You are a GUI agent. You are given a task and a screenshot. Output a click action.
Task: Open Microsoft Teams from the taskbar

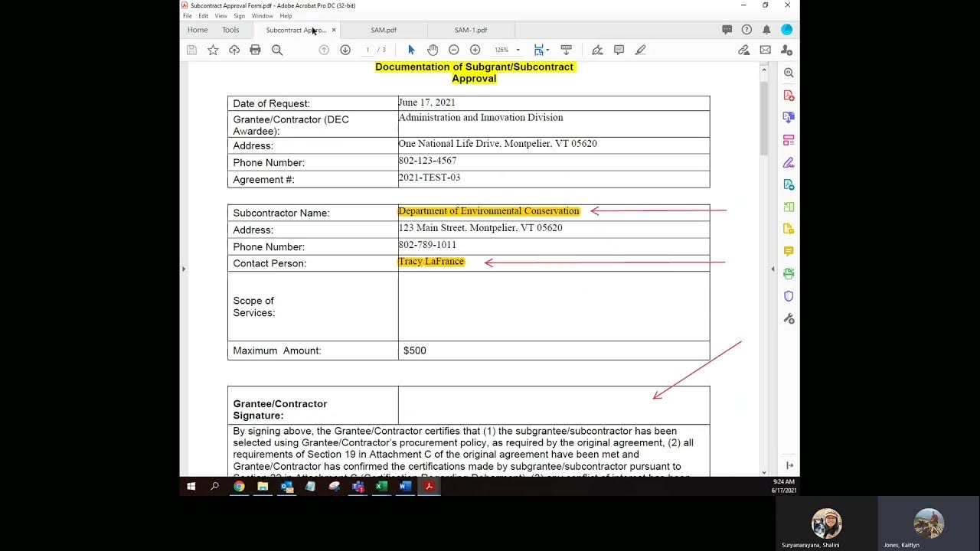coord(358,486)
